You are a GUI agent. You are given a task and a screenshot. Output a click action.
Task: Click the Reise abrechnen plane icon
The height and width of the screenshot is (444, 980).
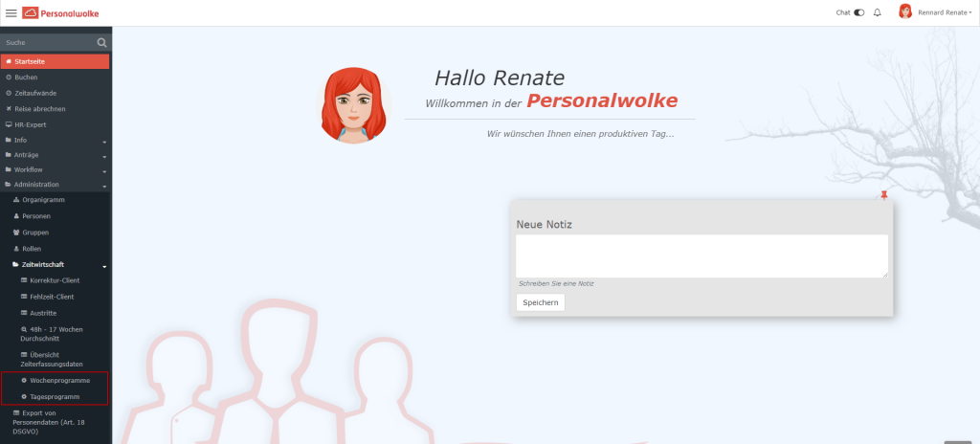tap(9, 109)
